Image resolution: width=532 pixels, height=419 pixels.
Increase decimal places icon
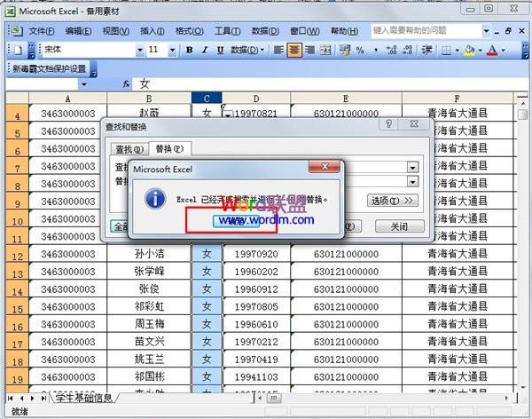click(x=392, y=51)
